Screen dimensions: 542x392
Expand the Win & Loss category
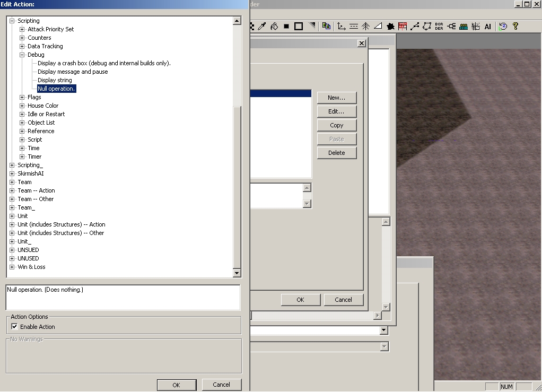12,267
